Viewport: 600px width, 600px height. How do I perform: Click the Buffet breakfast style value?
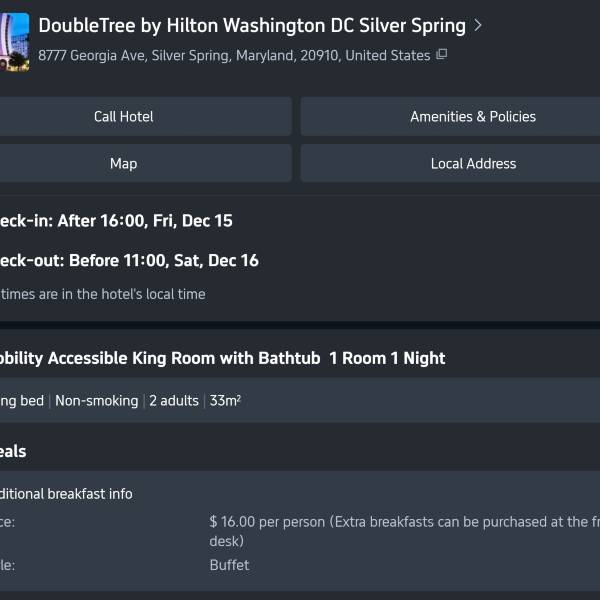click(x=229, y=565)
